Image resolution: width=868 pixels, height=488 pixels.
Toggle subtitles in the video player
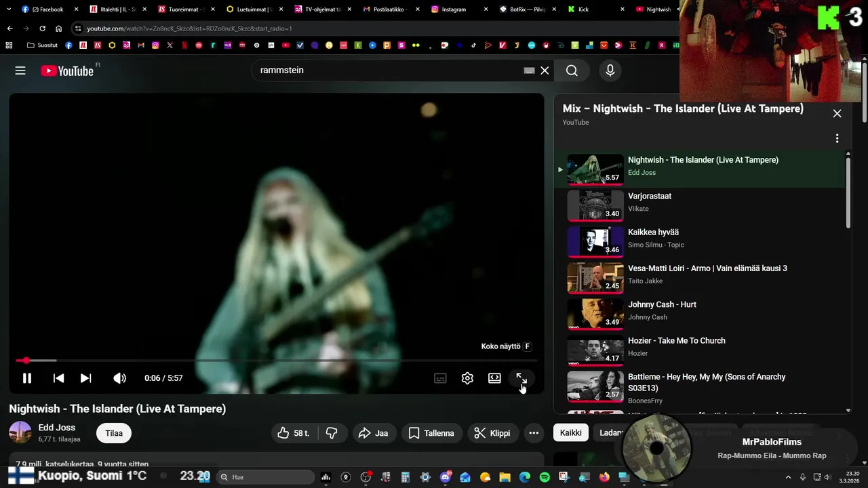click(440, 378)
